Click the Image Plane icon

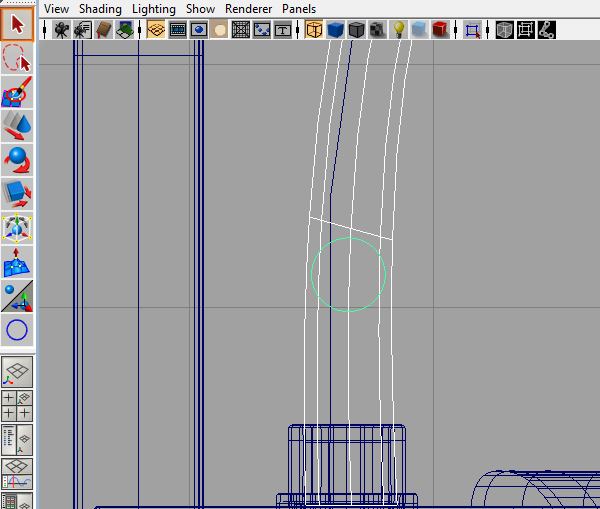(x=125, y=30)
